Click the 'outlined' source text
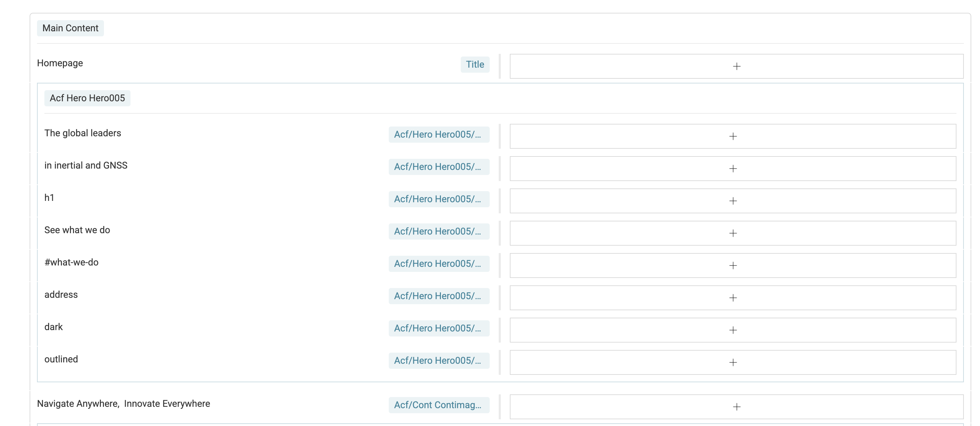Image resolution: width=980 pixels, height=426 pixels. point(61,360)
